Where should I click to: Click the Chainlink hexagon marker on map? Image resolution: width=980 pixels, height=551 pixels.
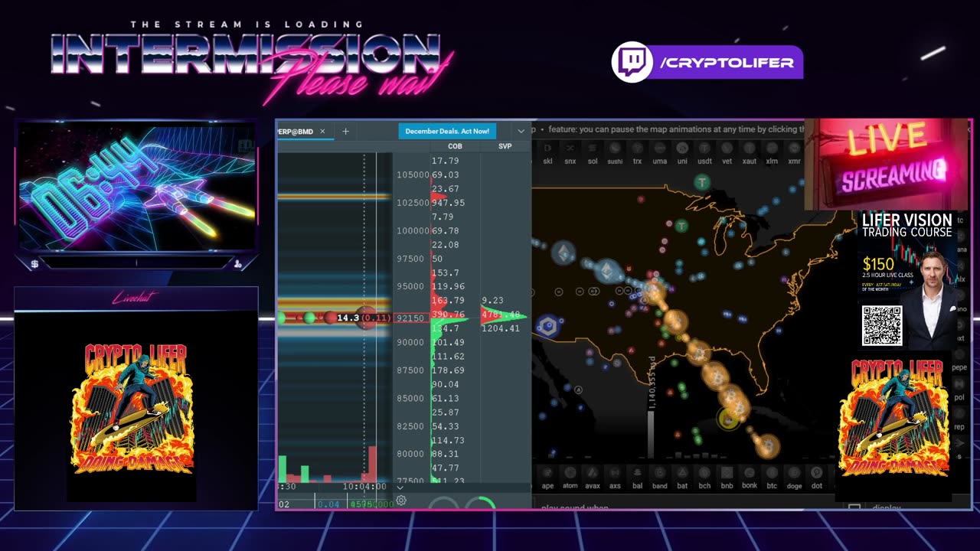tap(547, 327)
